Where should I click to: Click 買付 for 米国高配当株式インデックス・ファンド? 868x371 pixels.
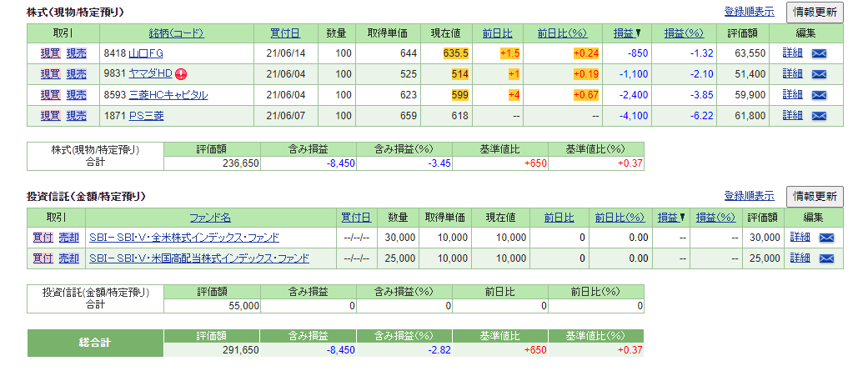pyautogui.click(x=43, y=258)
